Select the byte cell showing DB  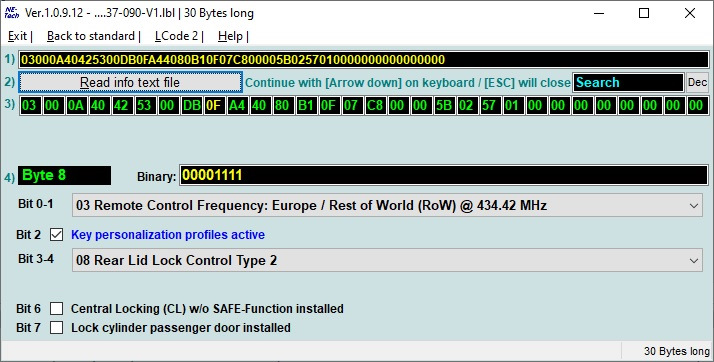192,105
